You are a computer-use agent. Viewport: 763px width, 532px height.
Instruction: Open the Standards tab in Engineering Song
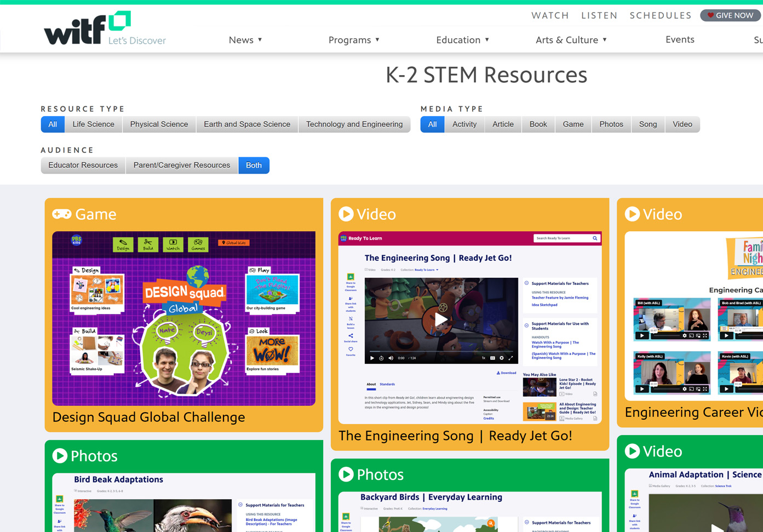click(x=387, y=385)
